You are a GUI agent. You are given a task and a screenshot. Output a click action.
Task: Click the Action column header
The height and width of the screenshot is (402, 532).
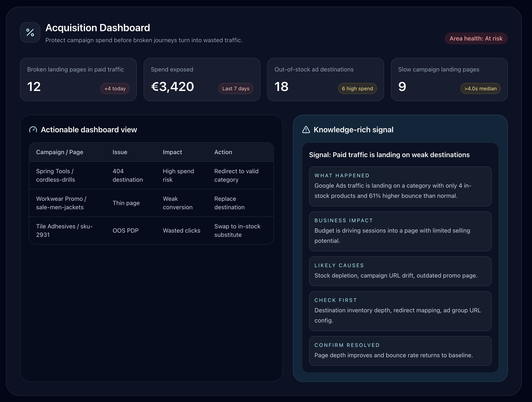(x=223, y=152)
